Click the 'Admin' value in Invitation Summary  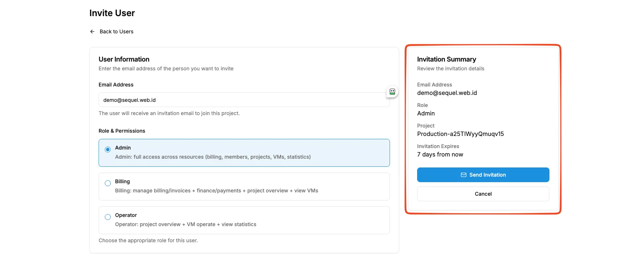tap(426, 114)
